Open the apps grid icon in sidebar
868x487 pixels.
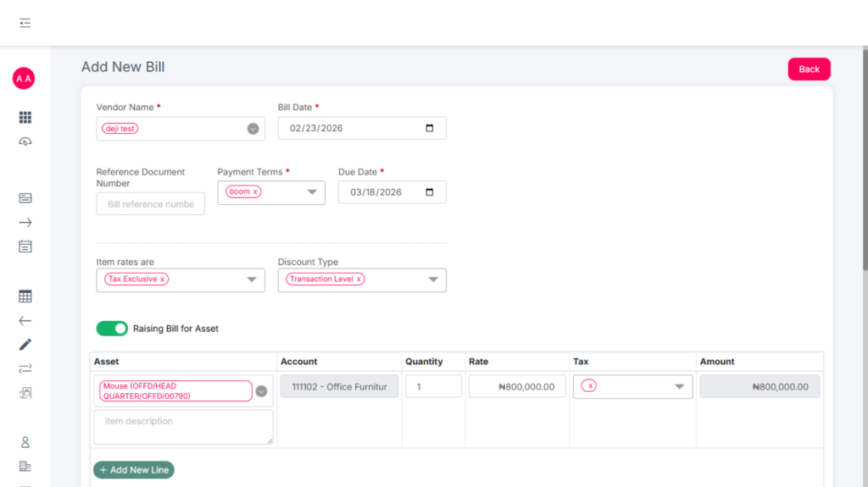click(x=25, y=118)
